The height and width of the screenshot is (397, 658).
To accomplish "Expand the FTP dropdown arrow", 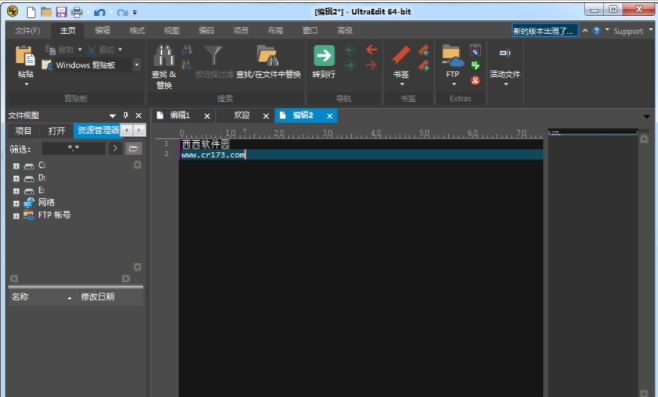I will 454,84.
